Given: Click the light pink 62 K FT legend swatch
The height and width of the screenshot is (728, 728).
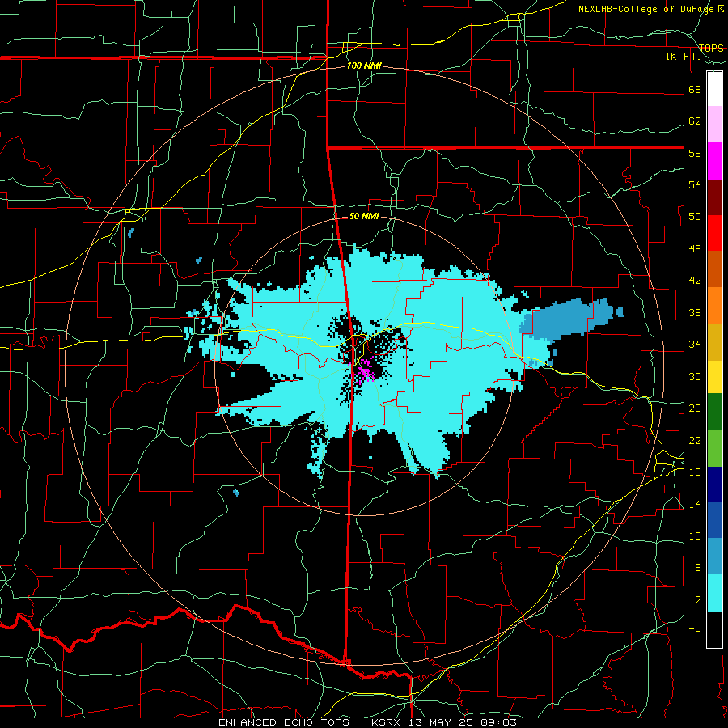Looking at the screenshot, I should [x=714, y=124].
